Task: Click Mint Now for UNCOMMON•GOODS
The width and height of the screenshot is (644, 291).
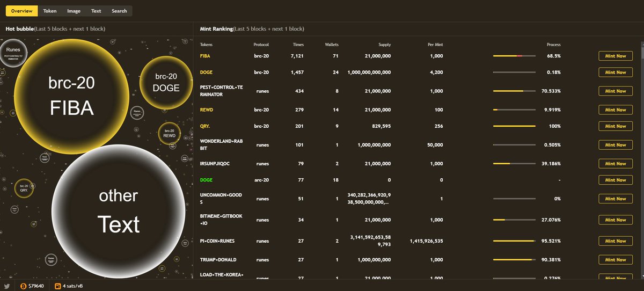Action: pos(616,199)
